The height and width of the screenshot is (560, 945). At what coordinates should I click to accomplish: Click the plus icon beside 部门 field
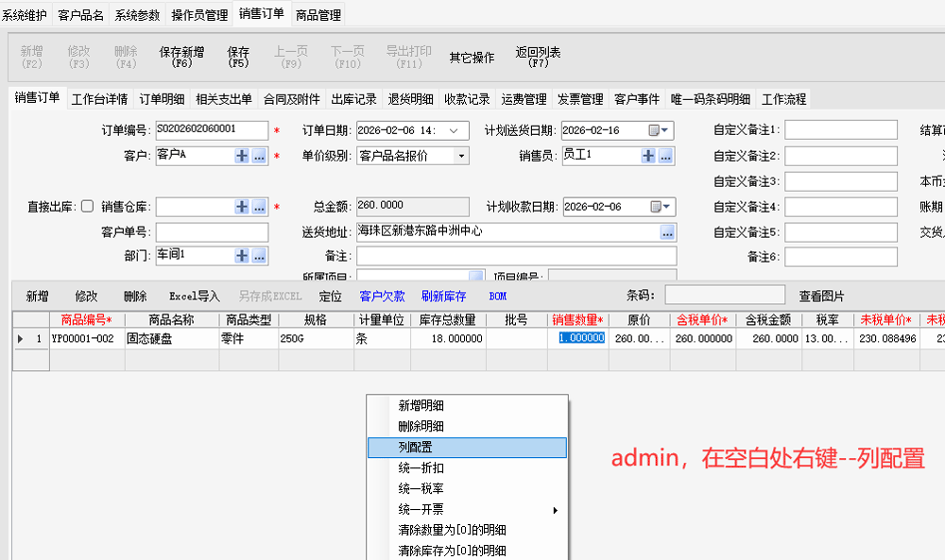click(242, 255)
